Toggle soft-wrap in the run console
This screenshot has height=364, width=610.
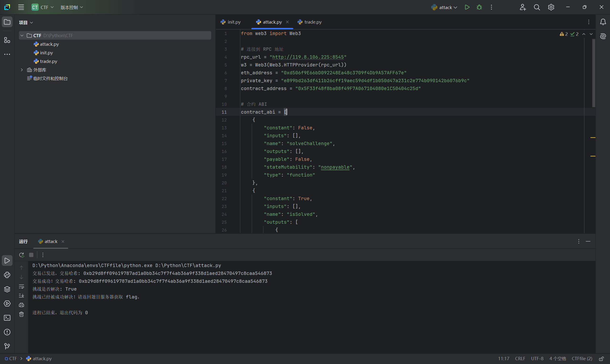(x=22, y=287)
